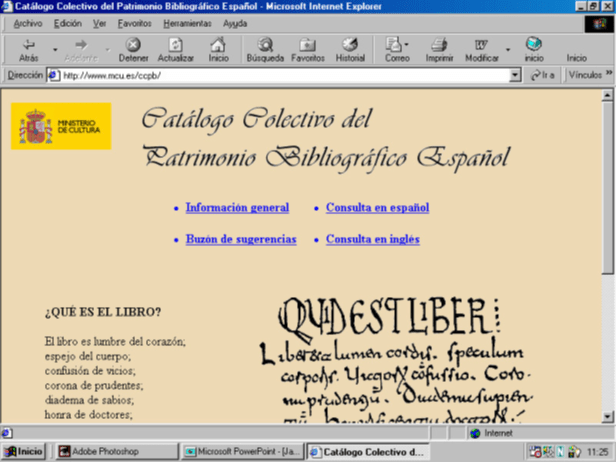
Task: Follow the Información general link
Action: click(237, 208)
